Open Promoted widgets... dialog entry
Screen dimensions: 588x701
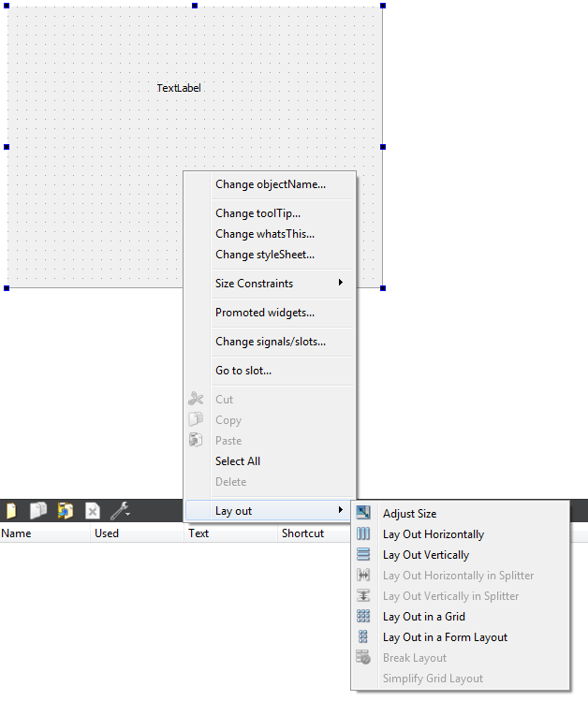[265, 313]
